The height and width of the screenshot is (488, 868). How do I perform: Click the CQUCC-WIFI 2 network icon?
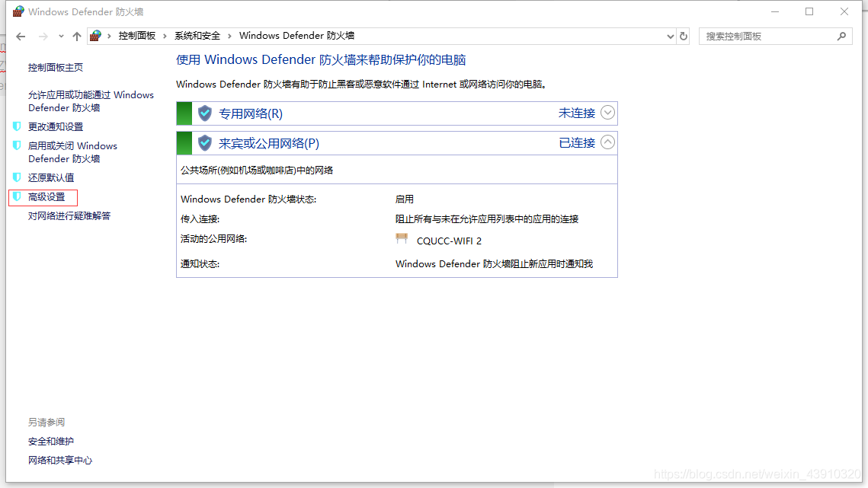(402, 238)
